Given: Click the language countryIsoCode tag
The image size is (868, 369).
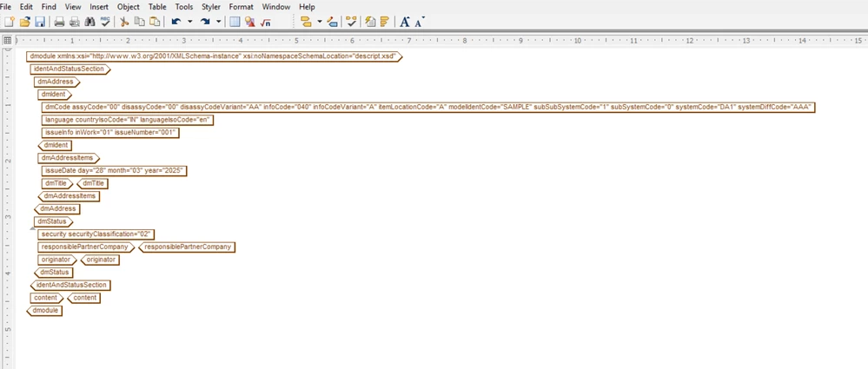Looking at the screenshot, I should tap(128, 120).
